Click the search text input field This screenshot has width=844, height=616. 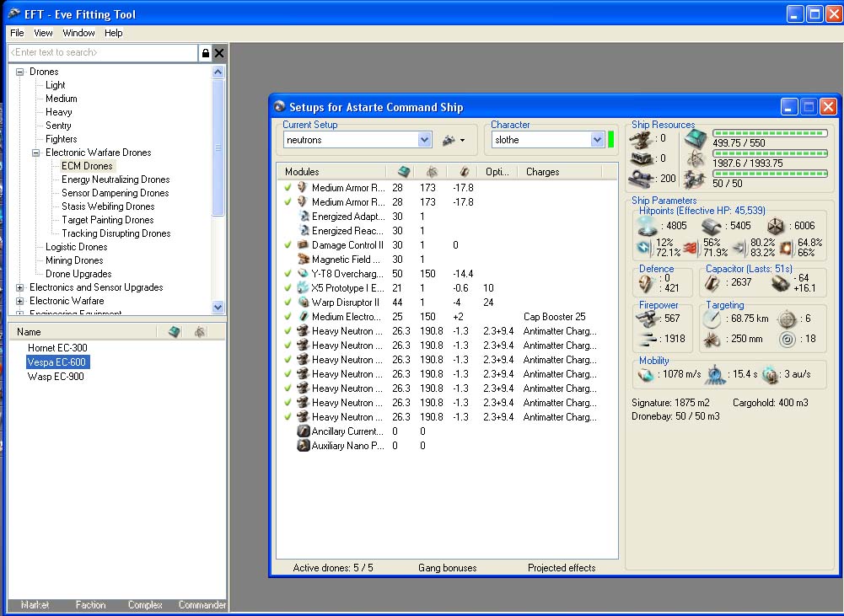(103, 53)
